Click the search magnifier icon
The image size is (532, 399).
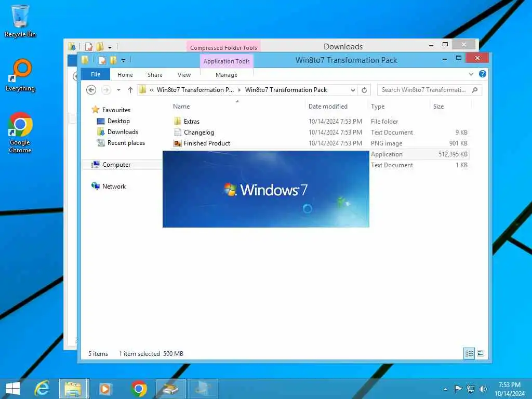475,90
